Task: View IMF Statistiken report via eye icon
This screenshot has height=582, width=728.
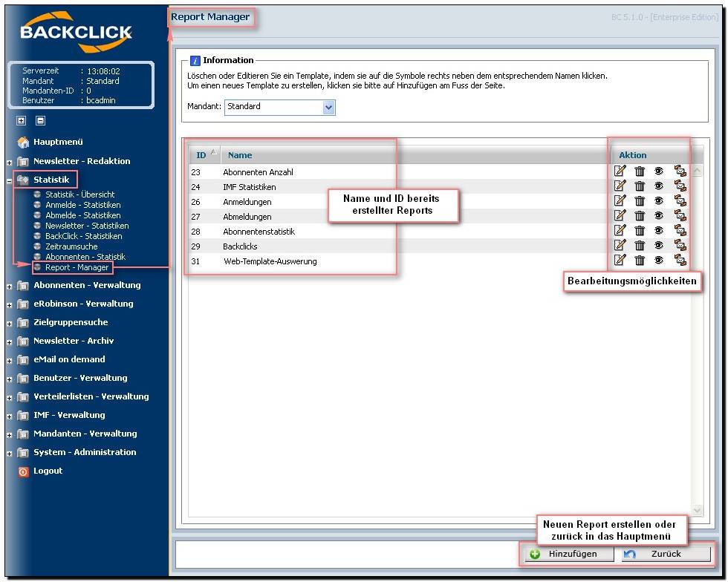Action: coord(658,186)
